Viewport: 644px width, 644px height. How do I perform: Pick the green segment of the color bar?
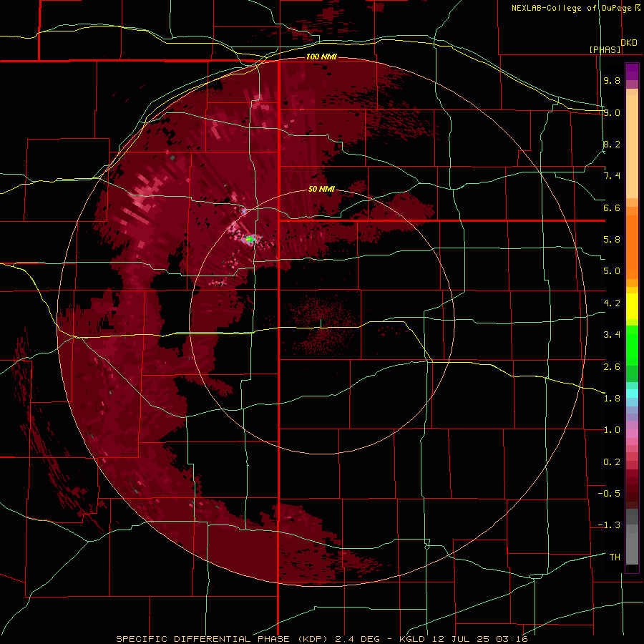click(632, 345)
